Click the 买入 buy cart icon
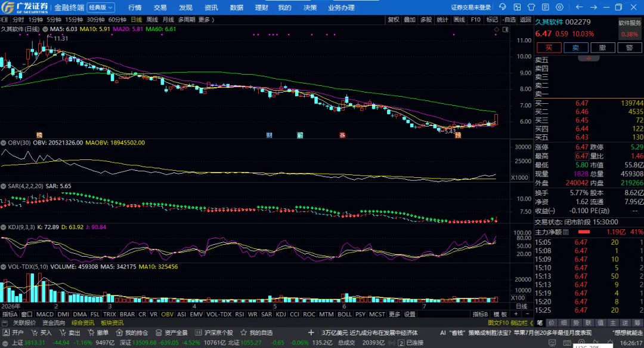This screenshot has width=644, height=348. click(35, 332)
